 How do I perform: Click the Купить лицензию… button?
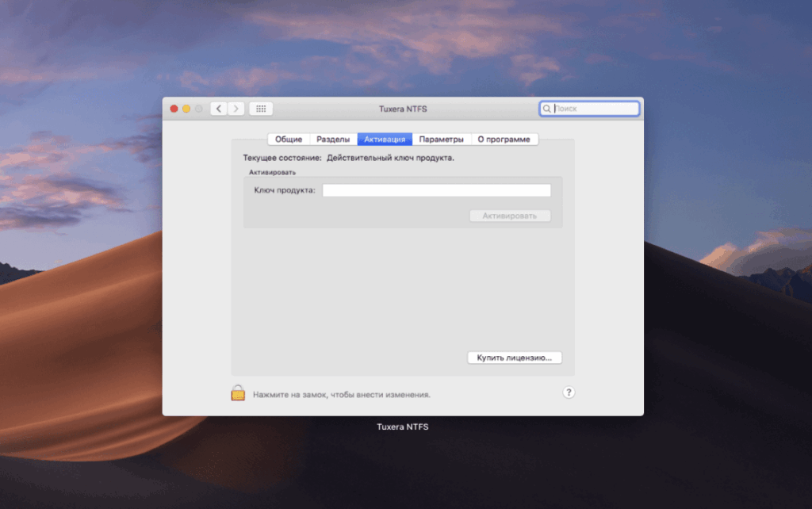514,358
